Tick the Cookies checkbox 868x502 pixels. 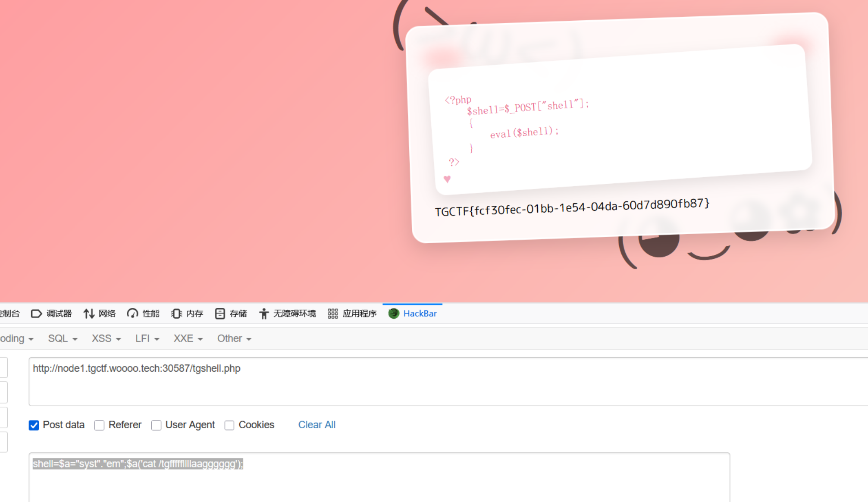pyautogui.click(x=229, y=425)
